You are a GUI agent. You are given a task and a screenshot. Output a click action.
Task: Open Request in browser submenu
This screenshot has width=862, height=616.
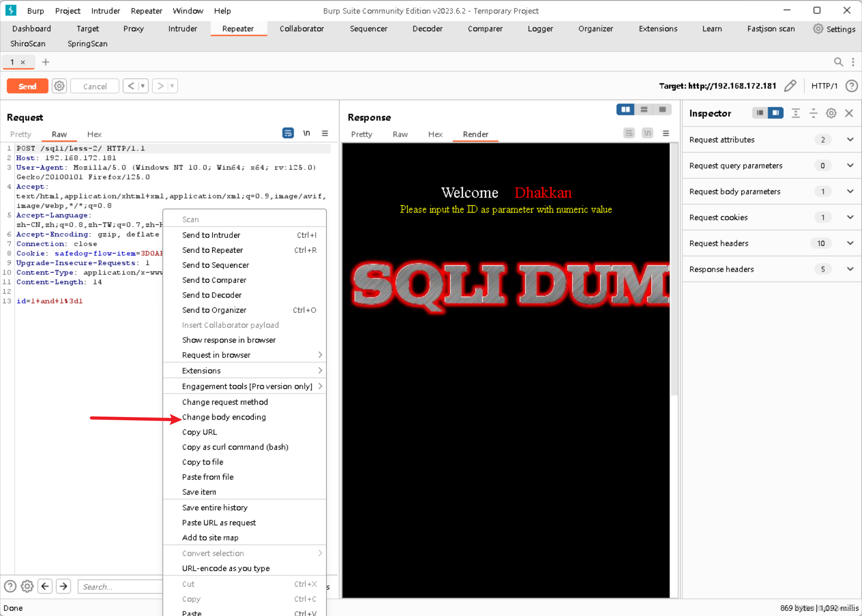(245, 355)
